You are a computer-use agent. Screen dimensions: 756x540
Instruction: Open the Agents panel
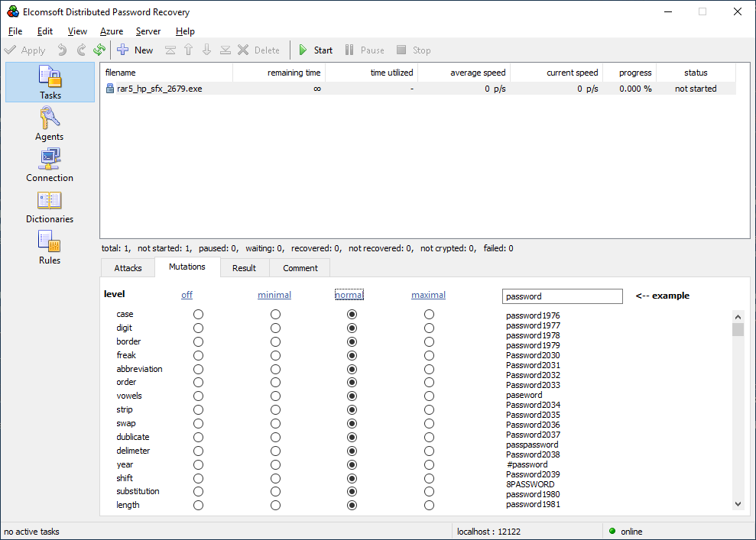point(50,124)
